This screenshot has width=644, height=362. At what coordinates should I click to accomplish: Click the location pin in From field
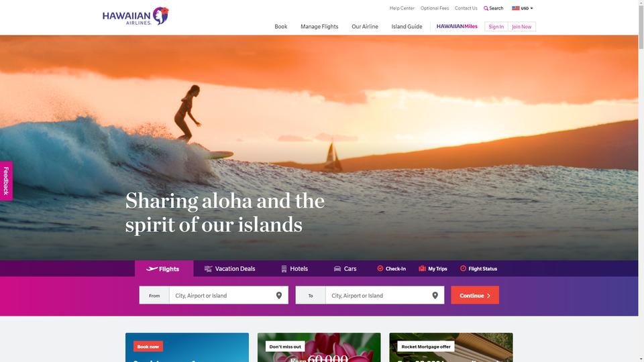pyautogui.click(x=279, y=296)
